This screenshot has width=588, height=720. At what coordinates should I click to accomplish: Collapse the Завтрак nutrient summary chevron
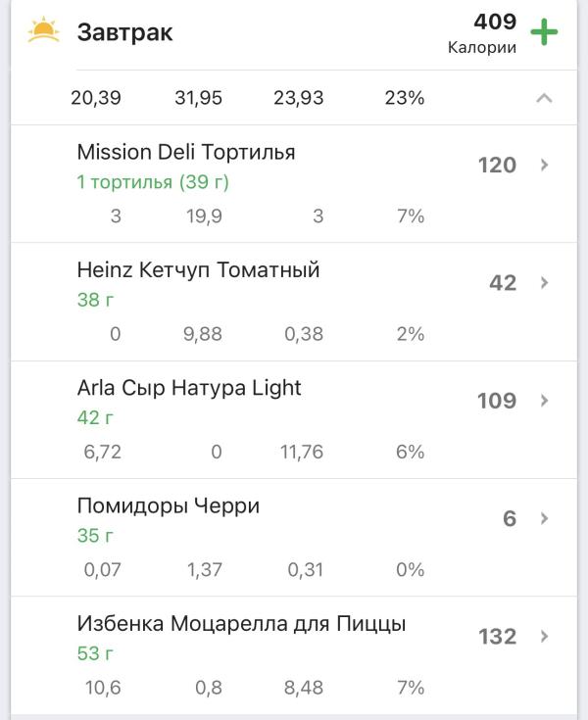point(544,98)
